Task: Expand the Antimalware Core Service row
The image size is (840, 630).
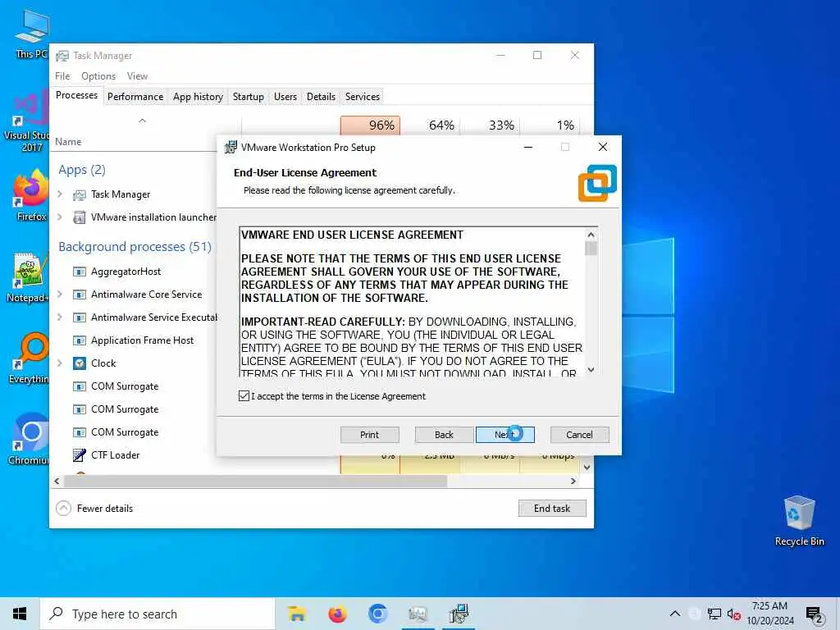Action: [x=60, y=294]
